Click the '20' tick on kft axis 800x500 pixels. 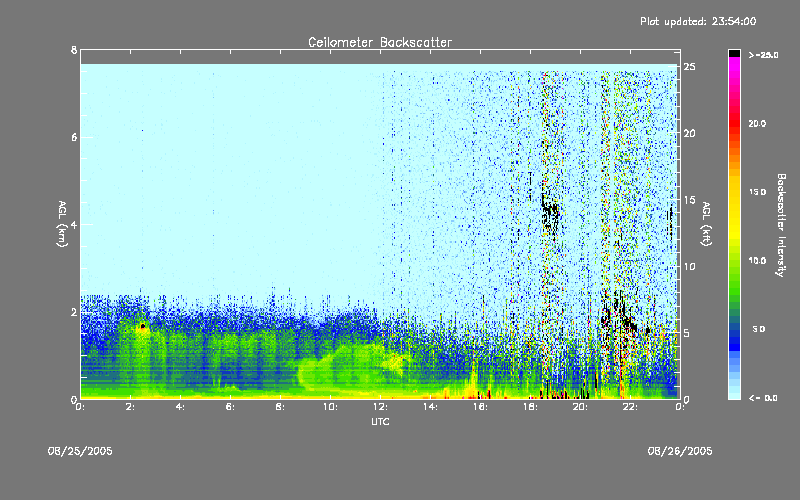pyautogui.click(x=689, y=133)
